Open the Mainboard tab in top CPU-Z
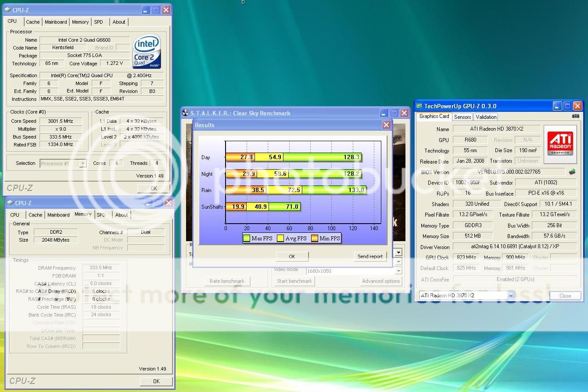This screenshot has width=588, height=392. [56, 22]
